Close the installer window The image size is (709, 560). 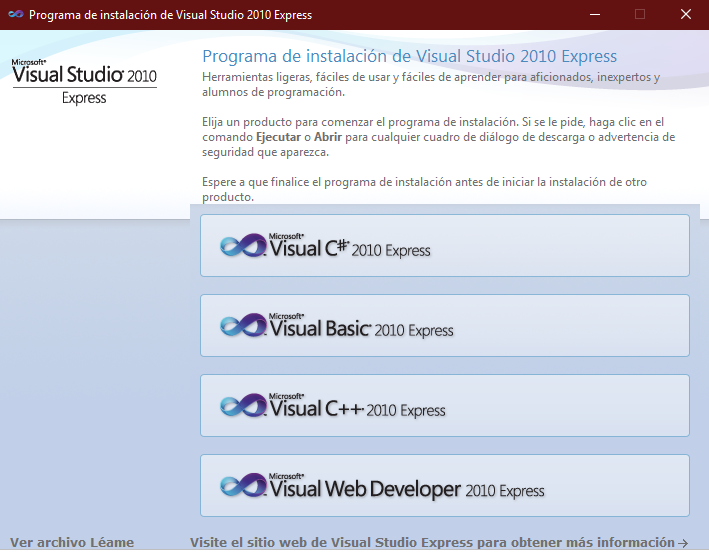point(685,14)
